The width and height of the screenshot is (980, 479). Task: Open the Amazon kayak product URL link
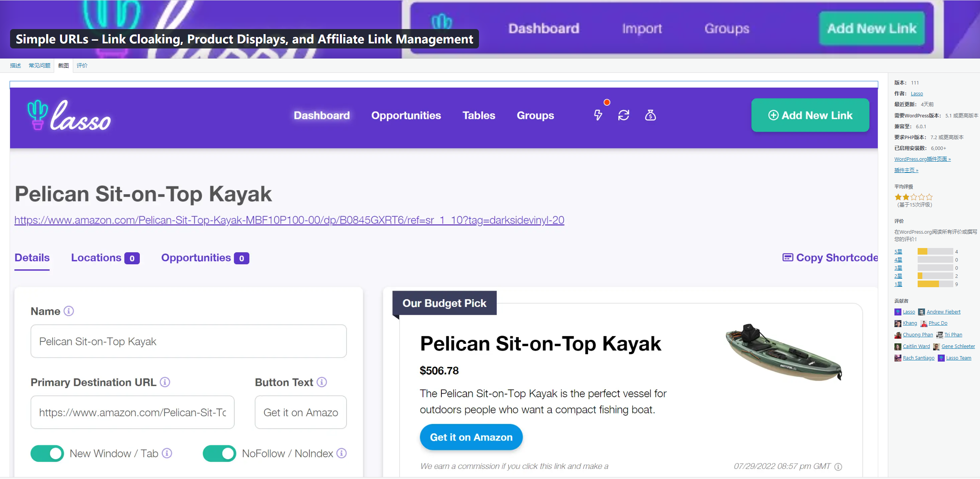tap(289, 220)
